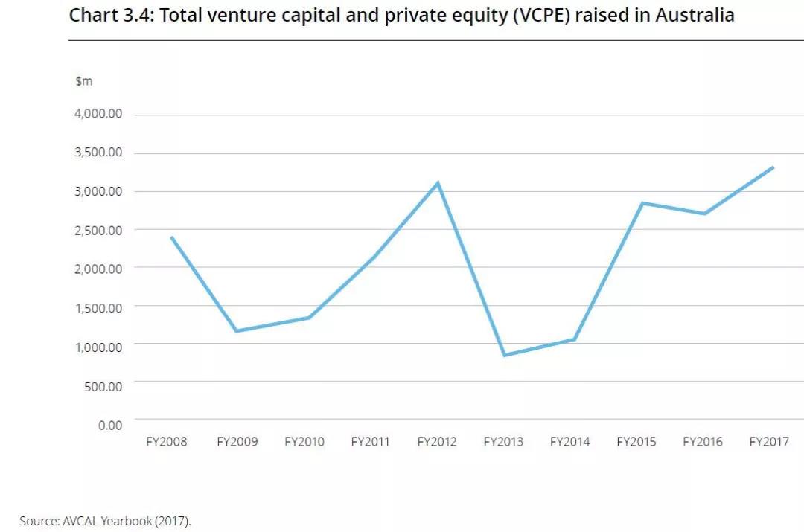This screenshot has height=532, width=804.
Task: Select the FY2008 x-axis label
Action: 167,442
